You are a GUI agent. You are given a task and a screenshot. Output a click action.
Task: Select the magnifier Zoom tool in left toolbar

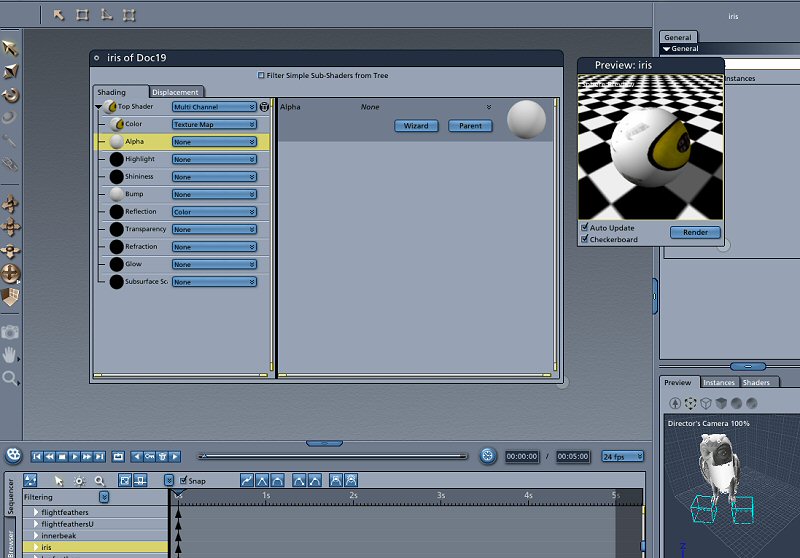coord(11,378)
